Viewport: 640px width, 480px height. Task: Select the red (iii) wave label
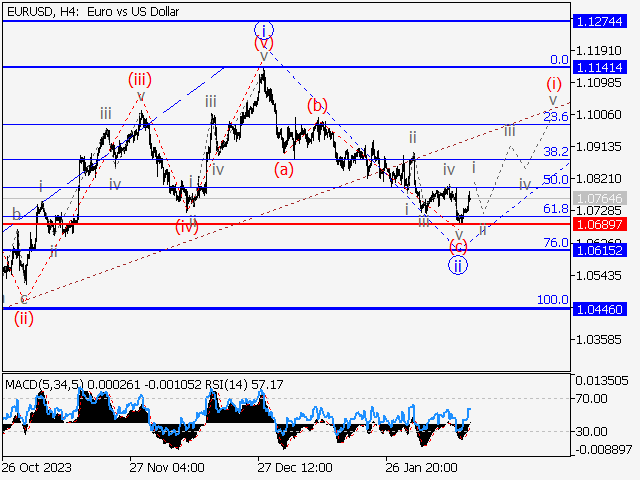pos(139,79)
